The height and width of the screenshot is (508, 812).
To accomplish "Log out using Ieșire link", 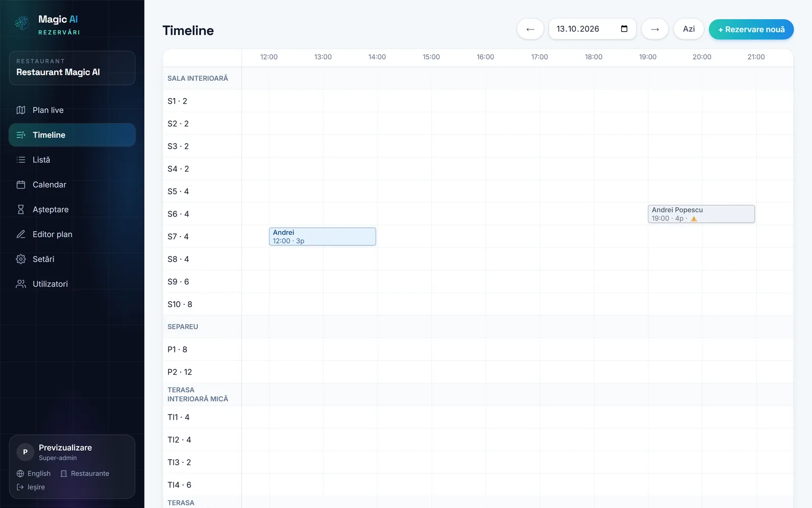I will pos(31,487).
